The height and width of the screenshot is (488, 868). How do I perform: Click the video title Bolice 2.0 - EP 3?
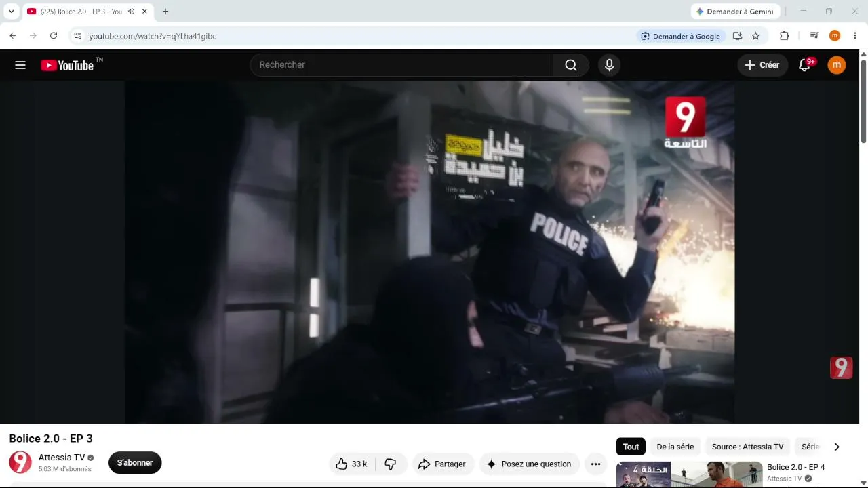[x=51, y=439]
